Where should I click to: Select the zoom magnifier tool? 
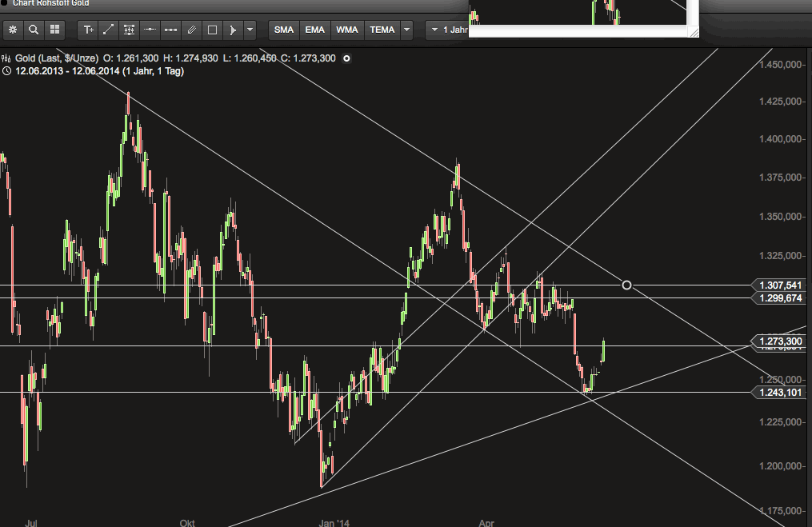click(34, 30)
